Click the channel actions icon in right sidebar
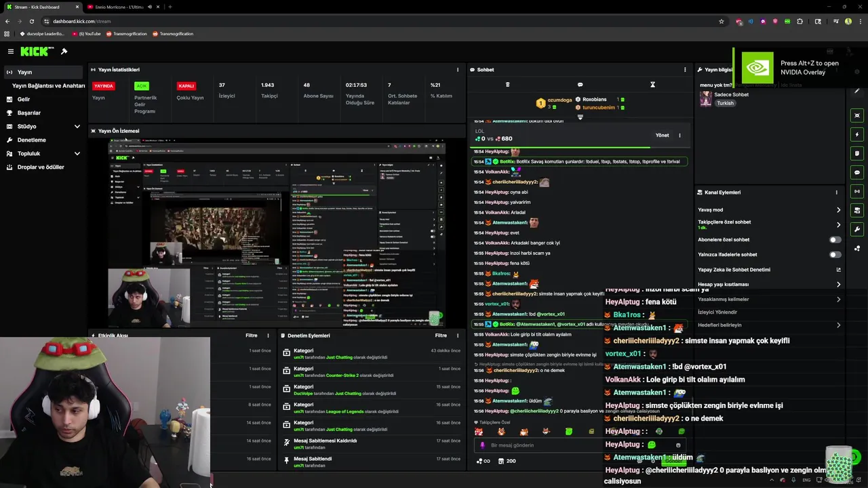Image resolution: width=868 pixels, height=488 pixels. tap(857, 210)
